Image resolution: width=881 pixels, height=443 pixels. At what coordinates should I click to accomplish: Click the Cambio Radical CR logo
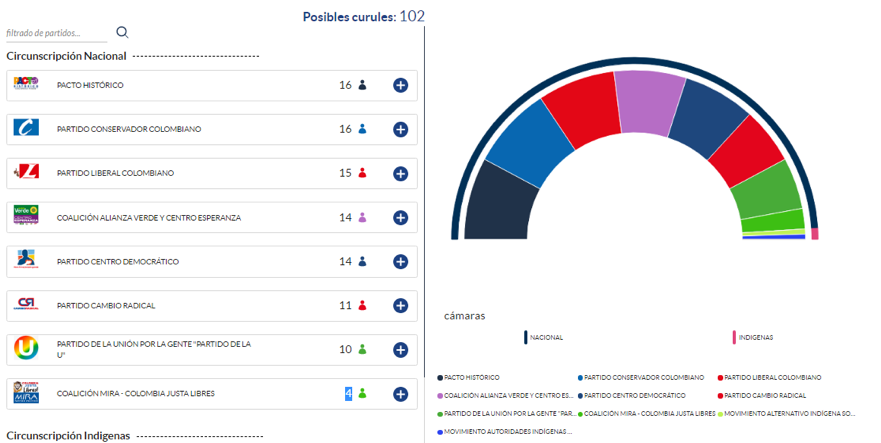click(26, 304)
